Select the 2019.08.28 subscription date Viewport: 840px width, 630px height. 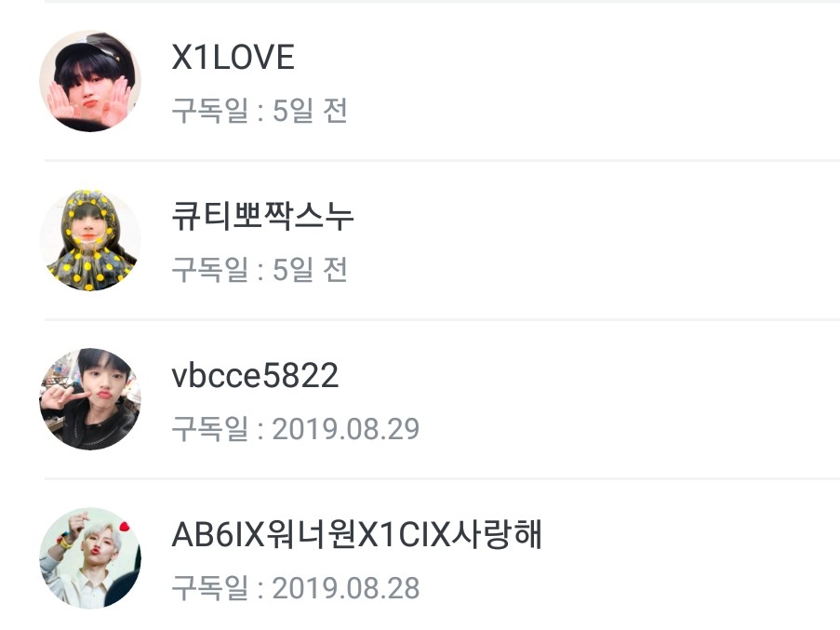[x=346, y=588]
